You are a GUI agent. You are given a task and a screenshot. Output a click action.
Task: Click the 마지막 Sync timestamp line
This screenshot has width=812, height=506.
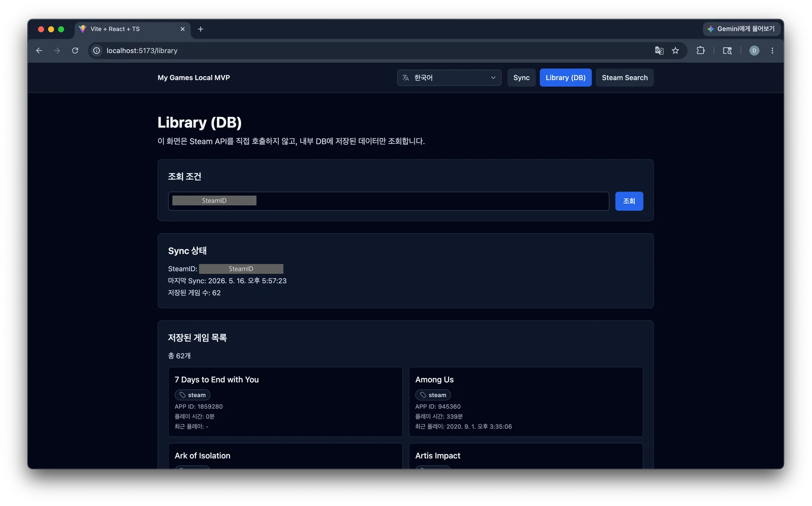[x=227, y=281]
